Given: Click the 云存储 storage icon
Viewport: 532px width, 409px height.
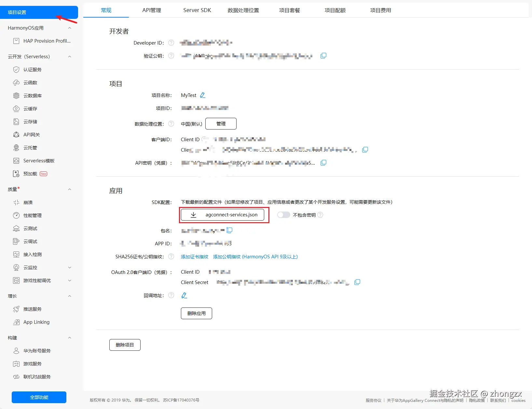Looking at the screenshot, I should point(16,122).
